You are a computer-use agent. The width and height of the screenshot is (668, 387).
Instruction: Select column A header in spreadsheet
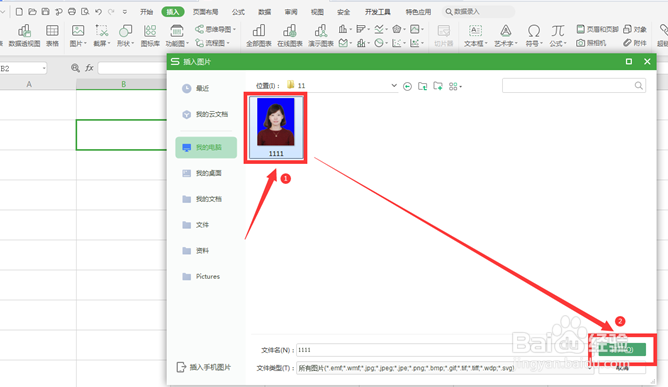coord(29,84)
